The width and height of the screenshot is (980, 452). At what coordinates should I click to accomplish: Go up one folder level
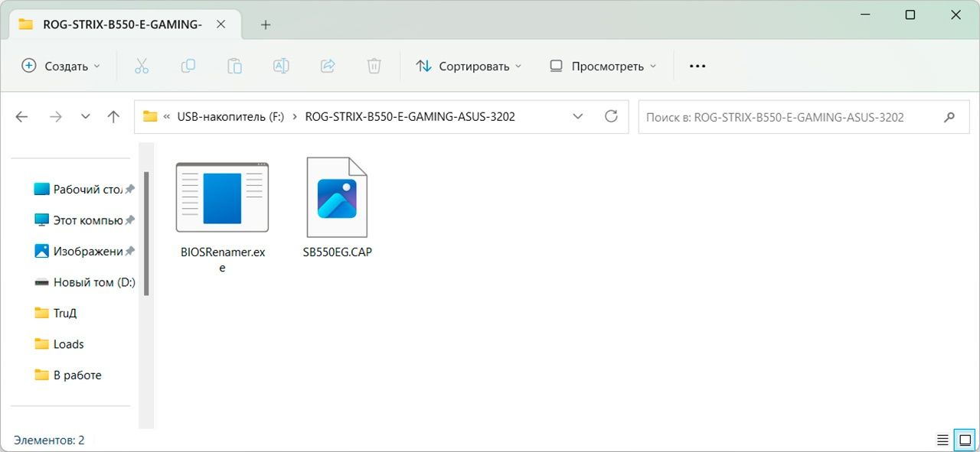pos(113,117)
